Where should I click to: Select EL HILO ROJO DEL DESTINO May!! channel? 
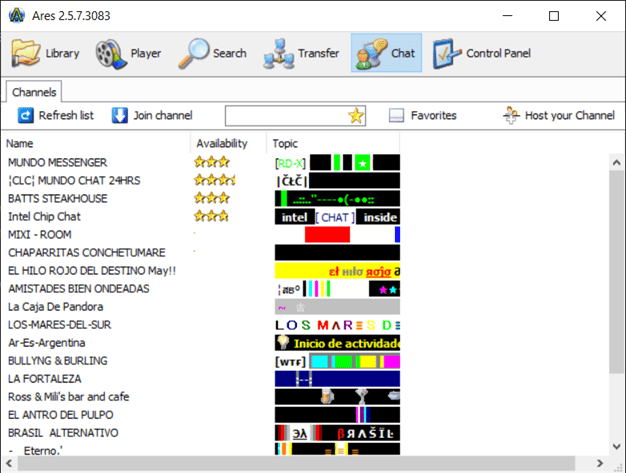coord(92,271)
